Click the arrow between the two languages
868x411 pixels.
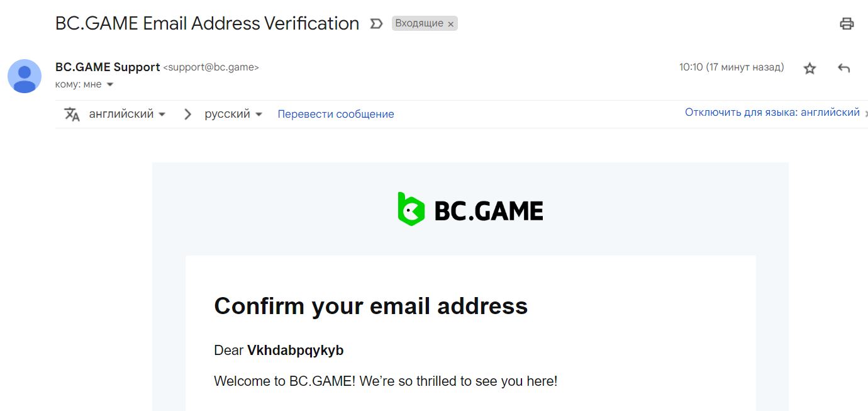(x=187, y=115)
